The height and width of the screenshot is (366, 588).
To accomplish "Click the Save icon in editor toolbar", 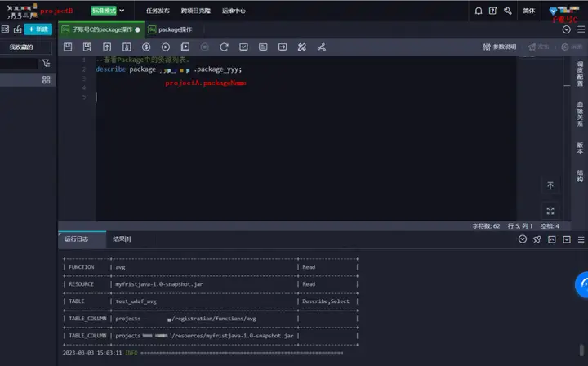I will [68, 47].
